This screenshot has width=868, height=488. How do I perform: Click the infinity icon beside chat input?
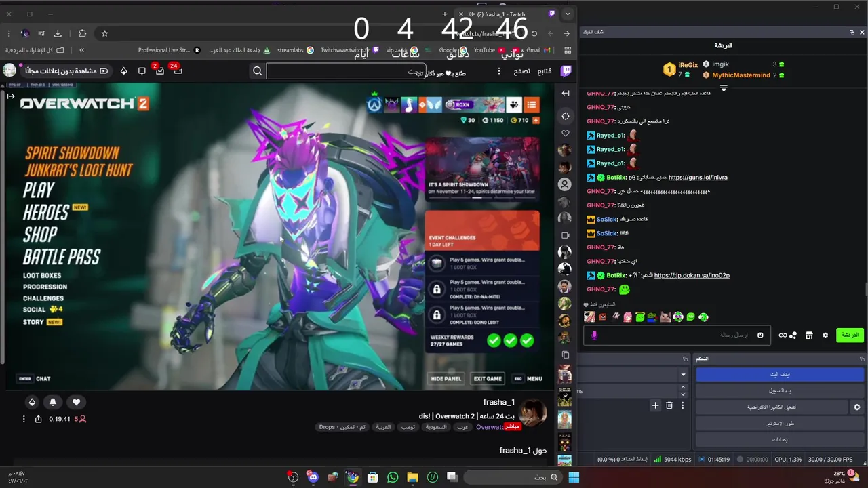[783, 335]
